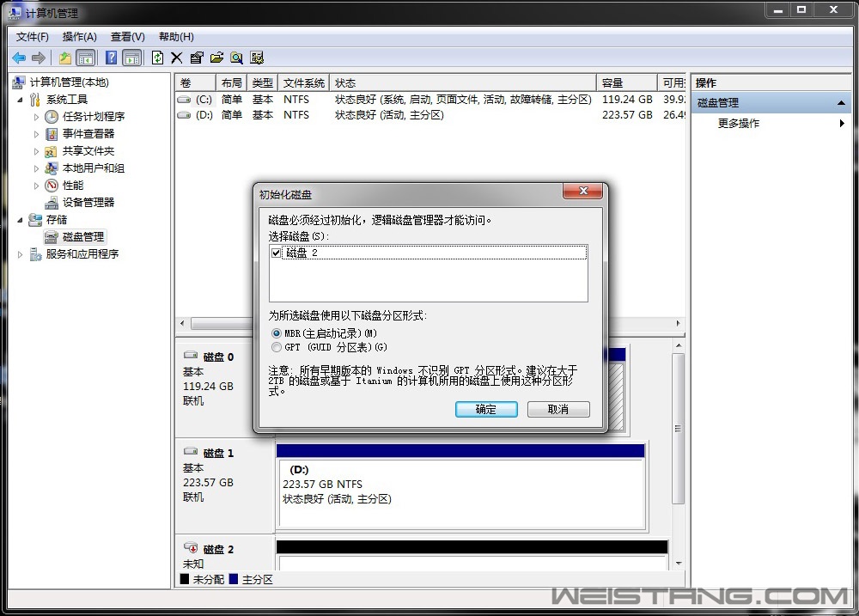Open the 查看(V) menu
The width and height of the screenshot is (859, 616).
[128, 37]
